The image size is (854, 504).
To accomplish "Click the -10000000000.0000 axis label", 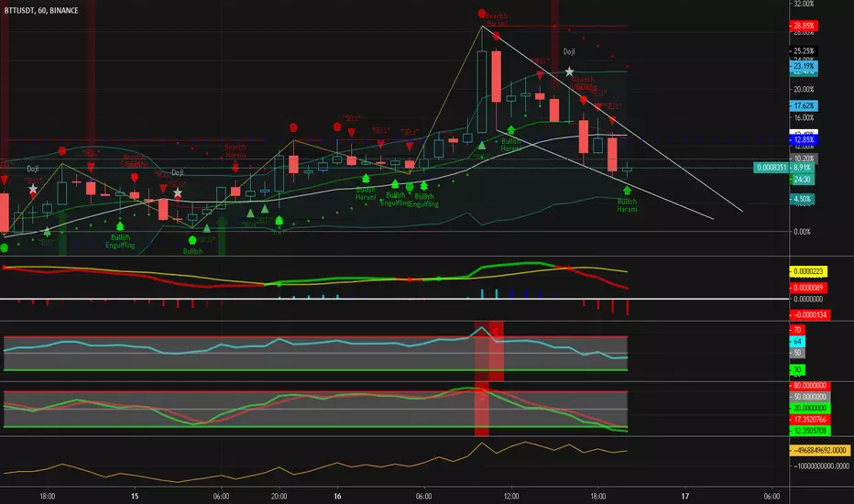I will point(821,466).
